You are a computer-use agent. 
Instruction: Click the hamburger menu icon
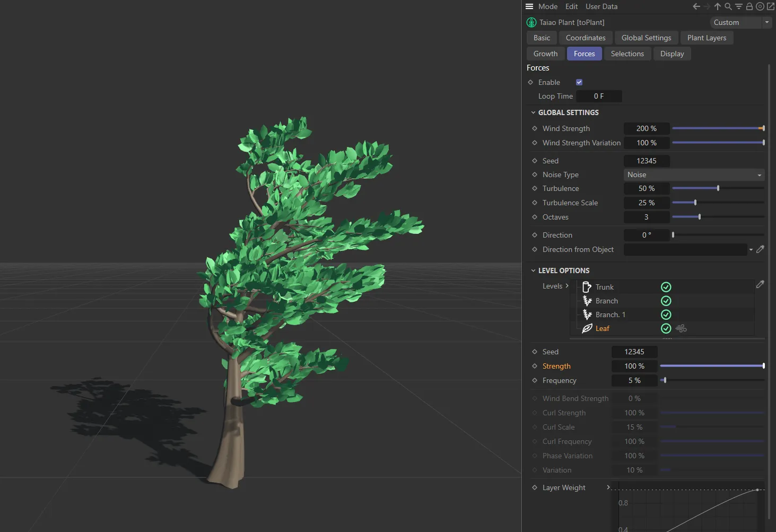click(529, 6)
